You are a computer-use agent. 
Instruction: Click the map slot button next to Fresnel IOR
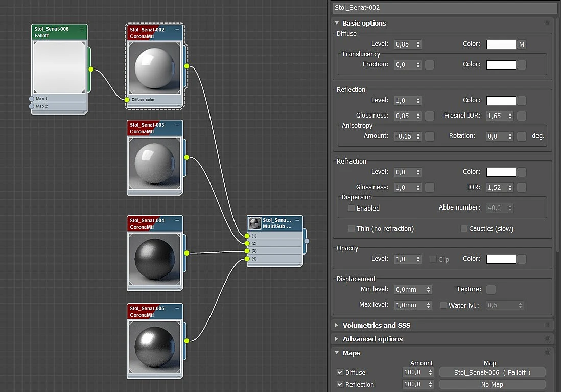pos(522,116)
